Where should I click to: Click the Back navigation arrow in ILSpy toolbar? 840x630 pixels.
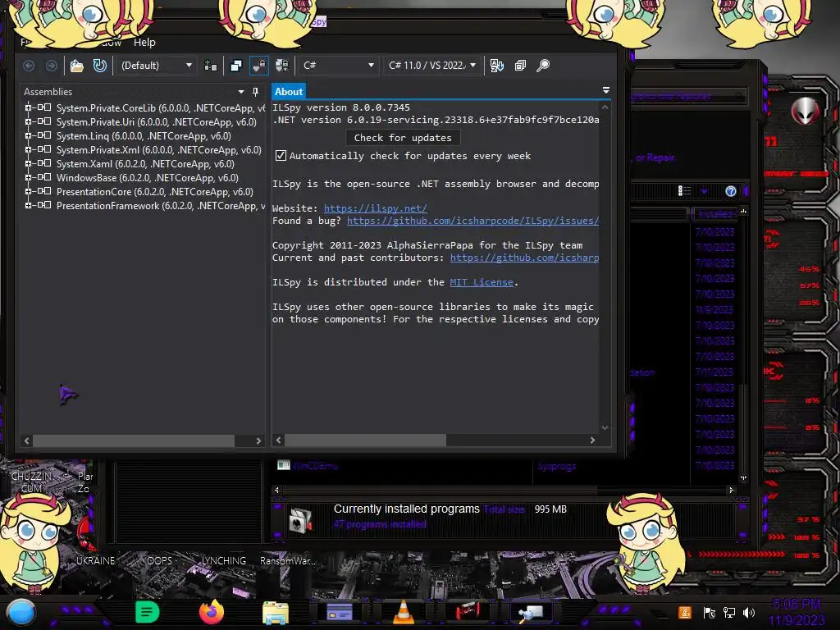click(x=29, y=66)
